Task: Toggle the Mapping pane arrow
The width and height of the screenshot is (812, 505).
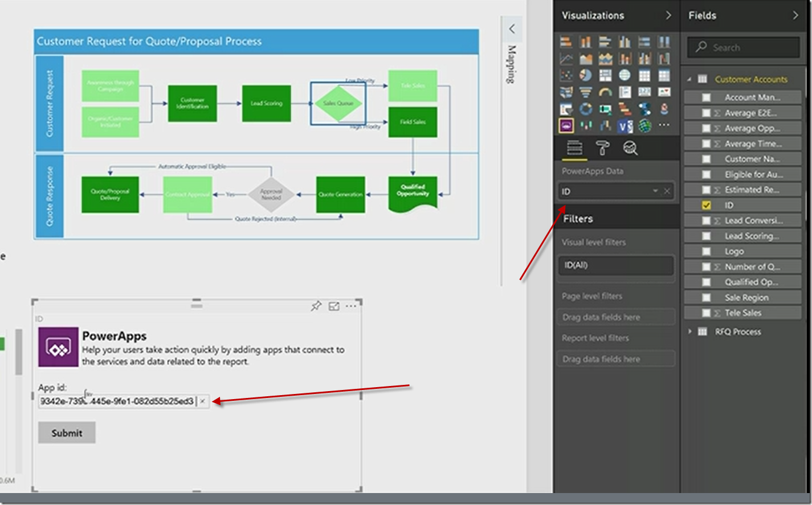Action: (512, 28)
